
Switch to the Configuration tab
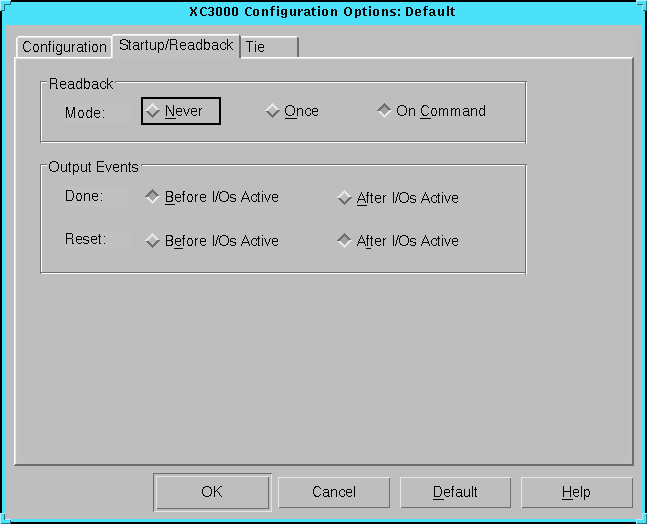pyautogui.click(x=64, y=47)
